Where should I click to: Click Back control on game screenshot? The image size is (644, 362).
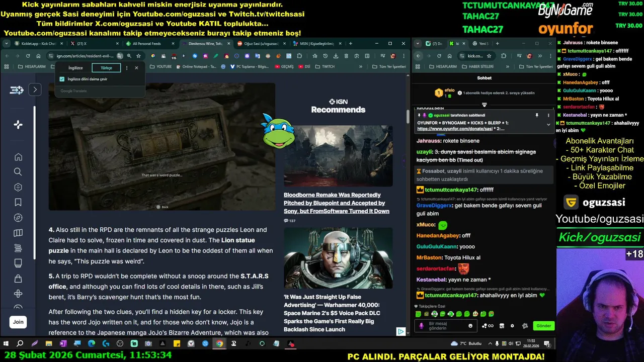163,207
